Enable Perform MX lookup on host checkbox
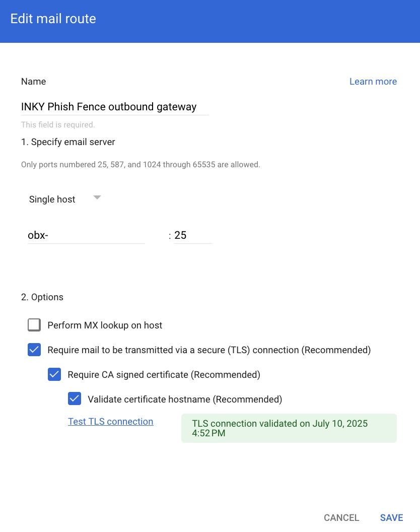 click(34, 325)
